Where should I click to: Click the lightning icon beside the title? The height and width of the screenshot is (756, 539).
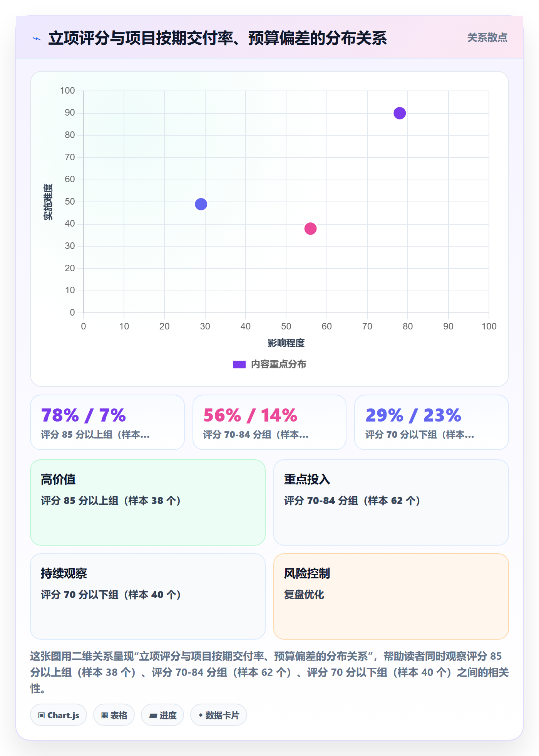click(37, 39)
